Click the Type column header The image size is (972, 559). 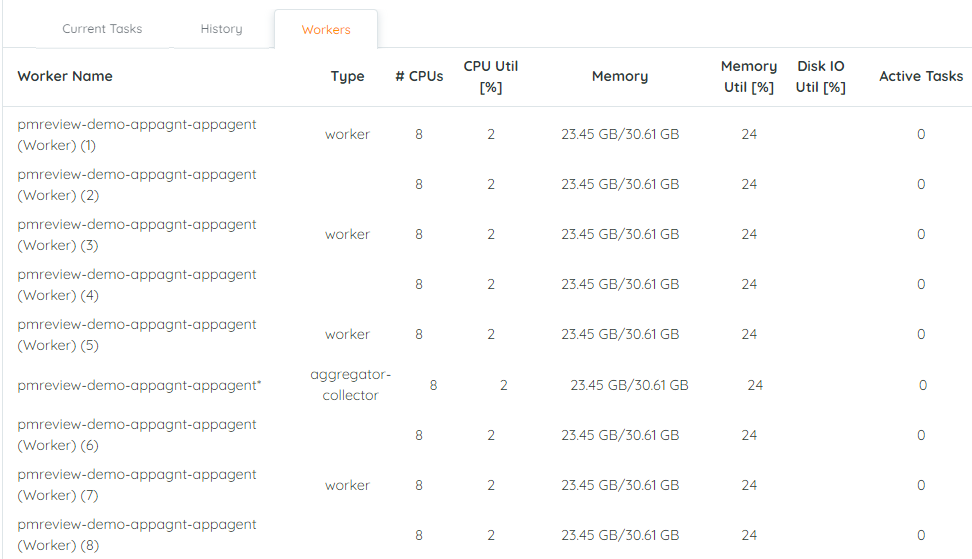tap(347, 76)
